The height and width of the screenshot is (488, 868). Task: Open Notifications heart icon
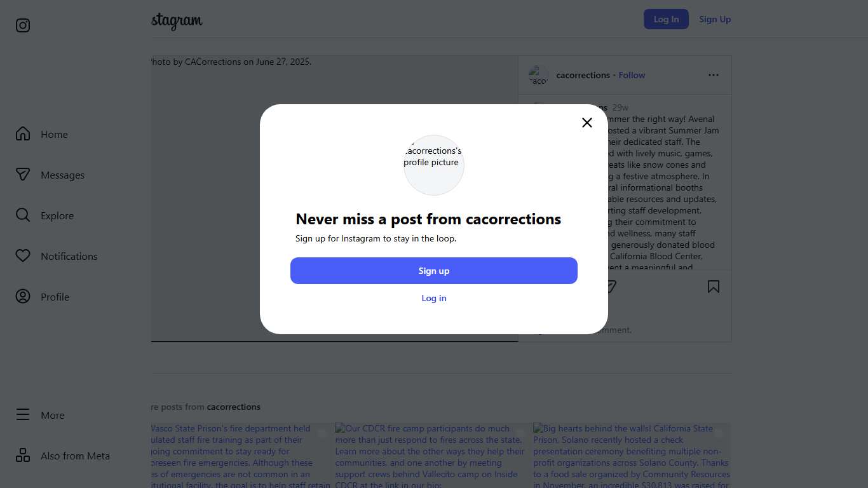[23, 256]
